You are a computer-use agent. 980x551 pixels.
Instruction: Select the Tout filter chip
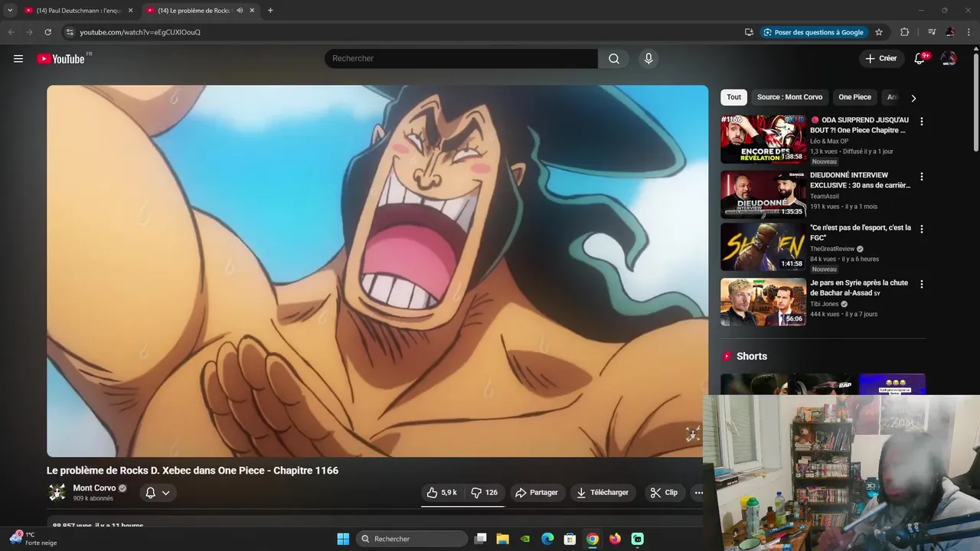(x=733, y=97)
